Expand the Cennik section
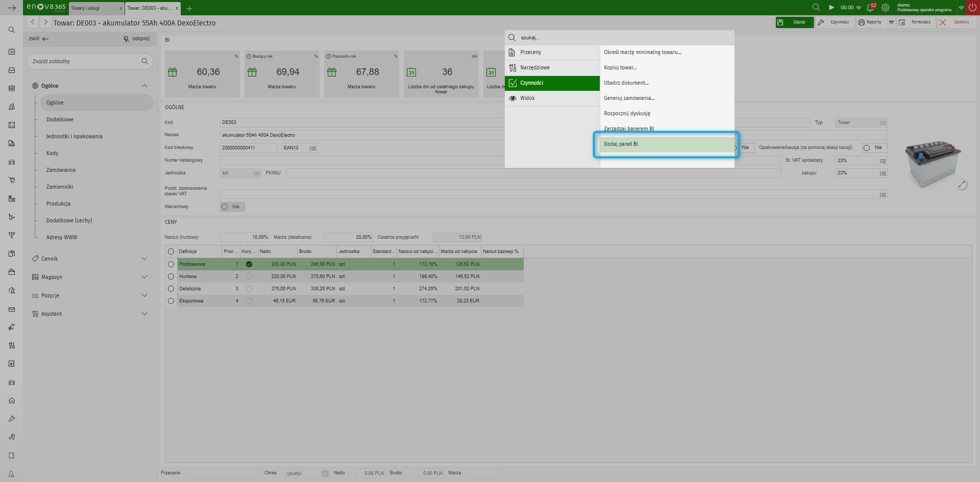The width and height of the screenshot is (980, 482). 144,259
